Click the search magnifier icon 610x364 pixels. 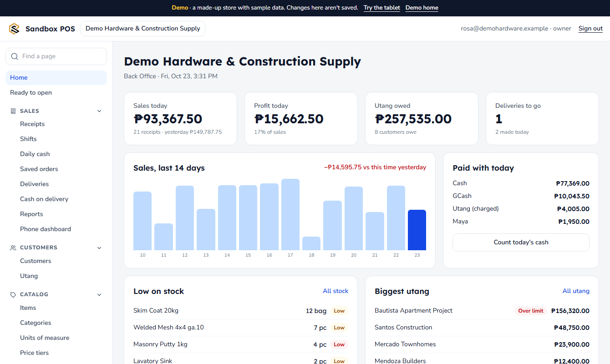15,56
